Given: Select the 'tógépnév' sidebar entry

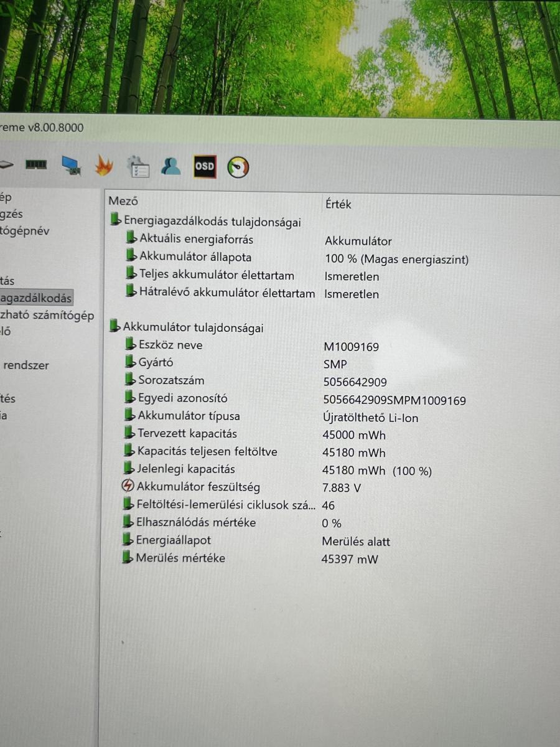Looking at the screenshot, I should click(x=25, y=231).
